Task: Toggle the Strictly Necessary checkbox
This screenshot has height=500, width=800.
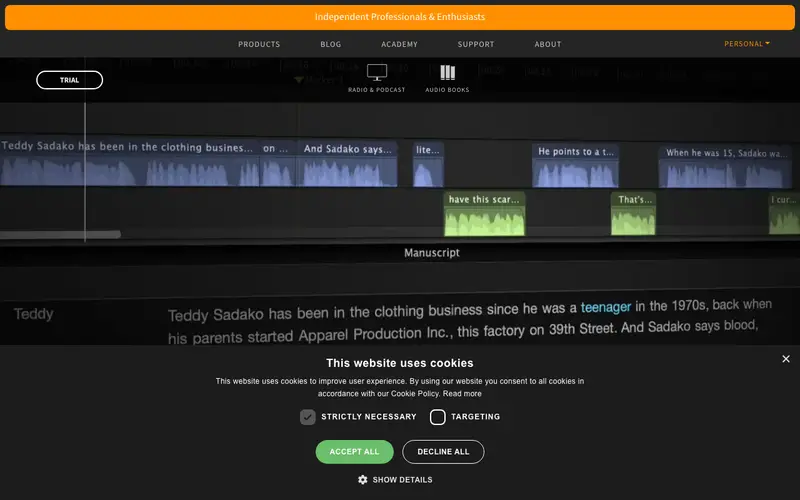Action: [308, 417]
